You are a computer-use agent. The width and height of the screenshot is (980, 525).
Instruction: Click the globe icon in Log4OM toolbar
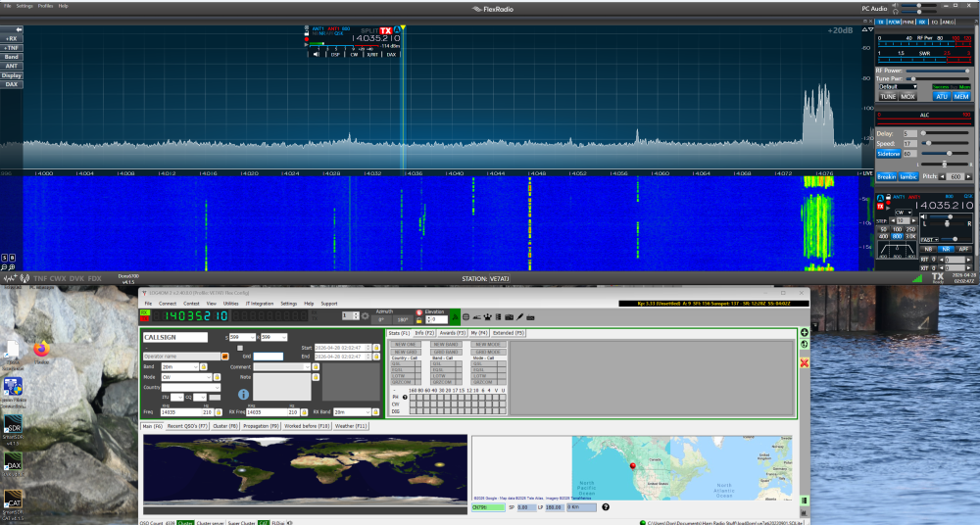click(465, 317)
